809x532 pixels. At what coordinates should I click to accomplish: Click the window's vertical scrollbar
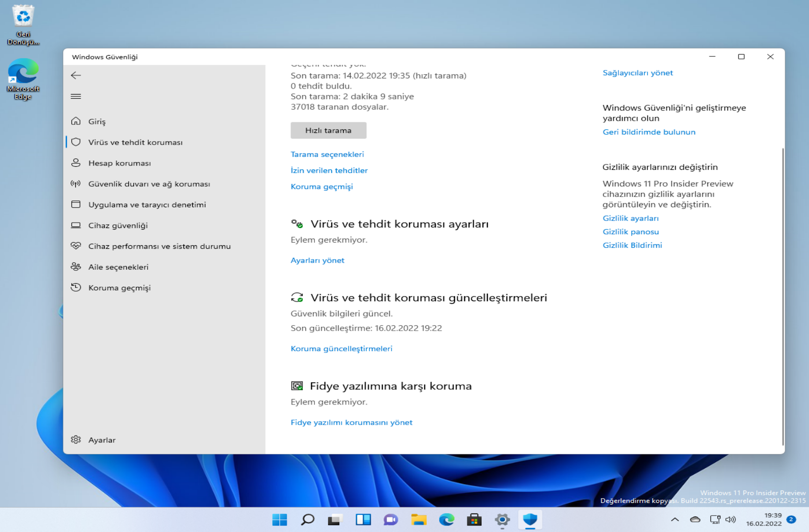tap(783, 297)
